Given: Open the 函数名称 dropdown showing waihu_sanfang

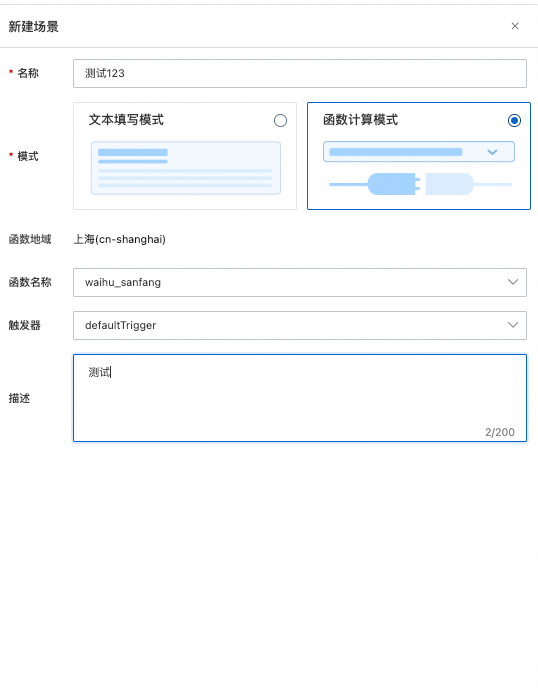Looking at the screenshot, I should 300,282.
